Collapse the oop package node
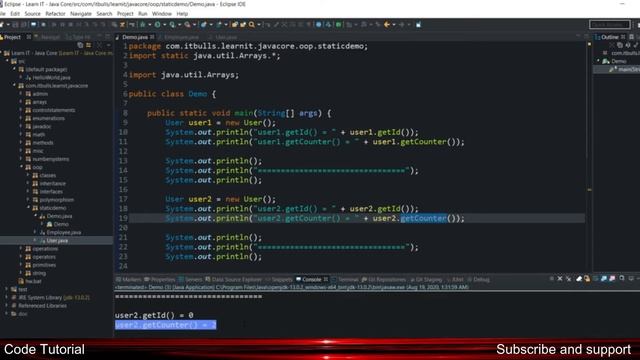Viewport: 640px width, 360px height. tap(21, 167)
